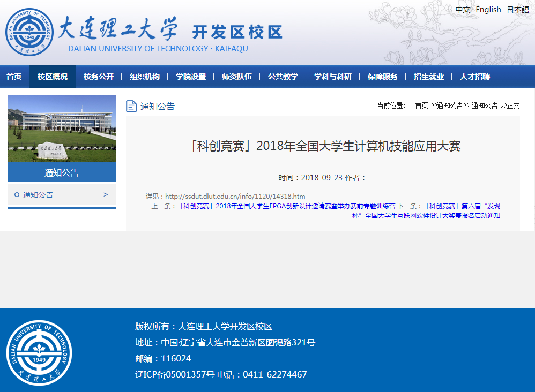Open next article about 互联网软件设计大奖赛

(427, 210)
